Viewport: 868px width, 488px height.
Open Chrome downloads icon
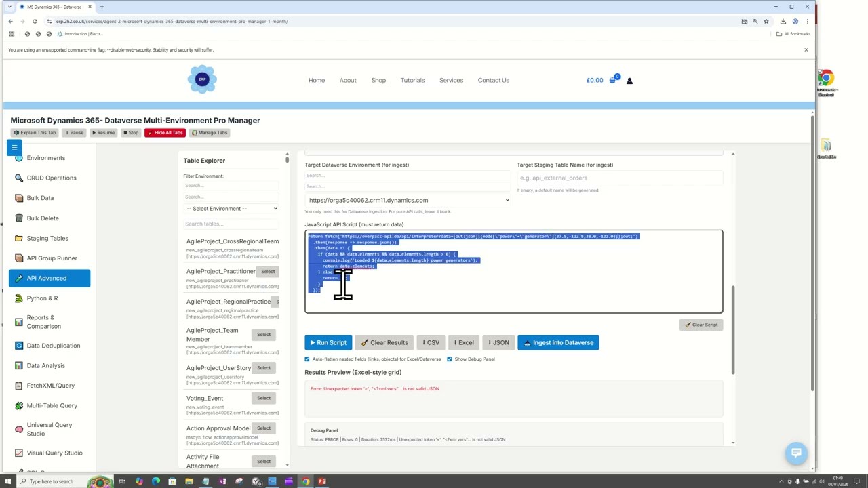tap(783, 21)
